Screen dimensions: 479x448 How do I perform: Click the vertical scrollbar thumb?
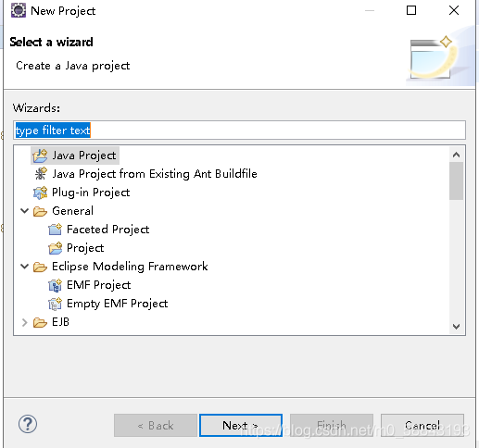pos(456,181)
